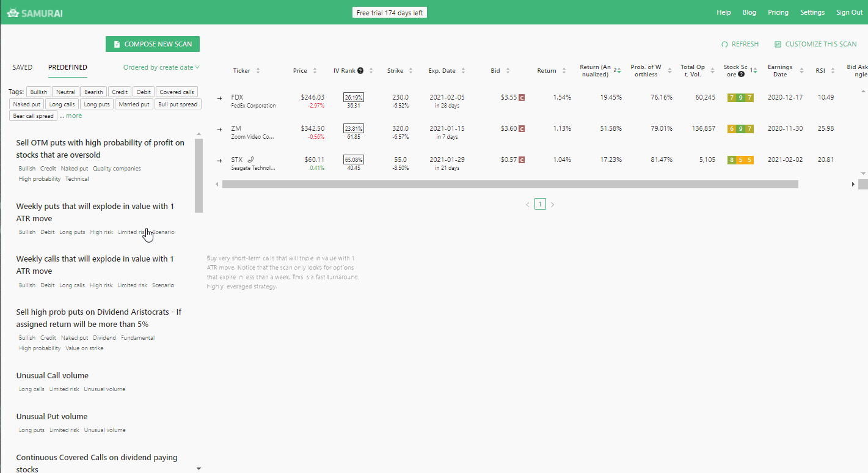868x473 pixels.
Task: Click the link icon next to STX
Action: 250,159
